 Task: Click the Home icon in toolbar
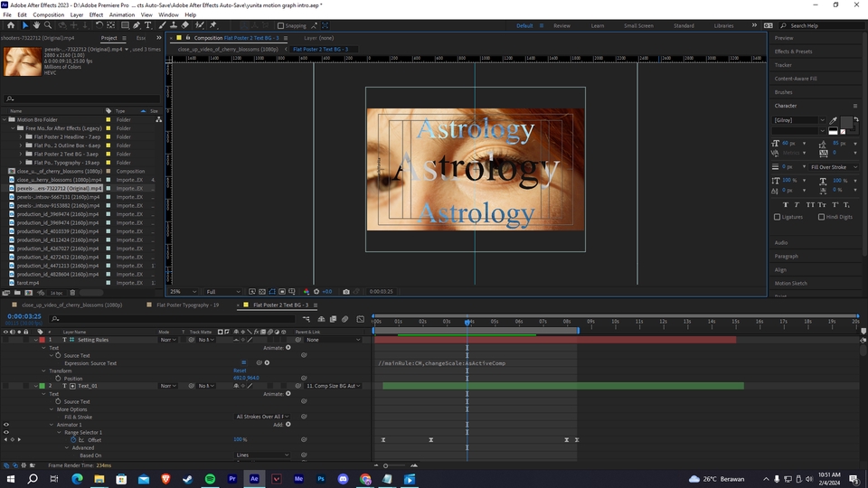(x=11, y=25)
